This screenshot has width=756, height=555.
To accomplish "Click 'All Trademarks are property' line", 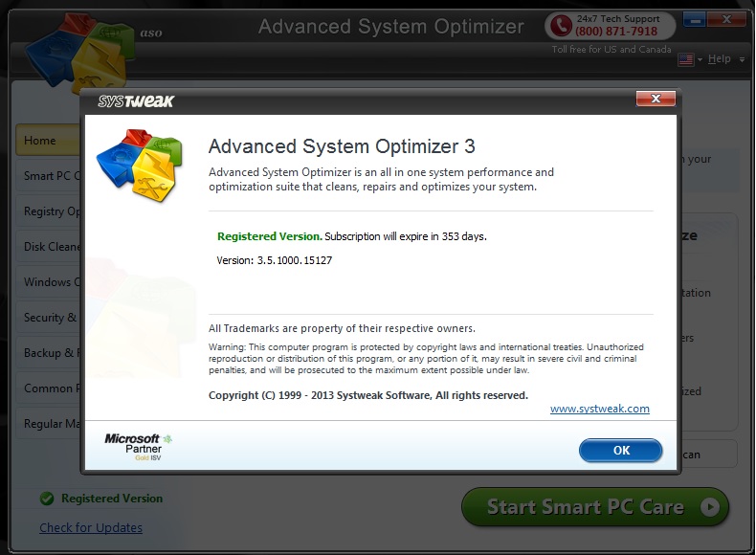I will coord(342,328).
